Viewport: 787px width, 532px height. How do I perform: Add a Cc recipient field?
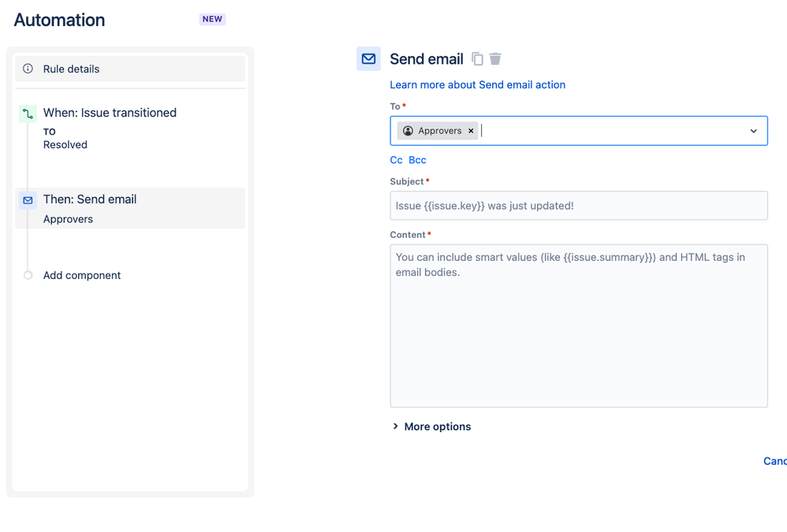click(396, 160)
